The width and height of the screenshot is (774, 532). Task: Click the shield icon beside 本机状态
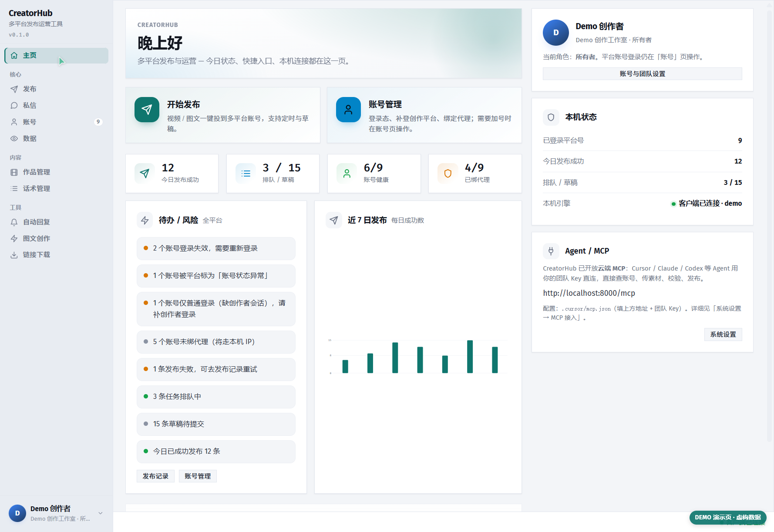[551, 117]
